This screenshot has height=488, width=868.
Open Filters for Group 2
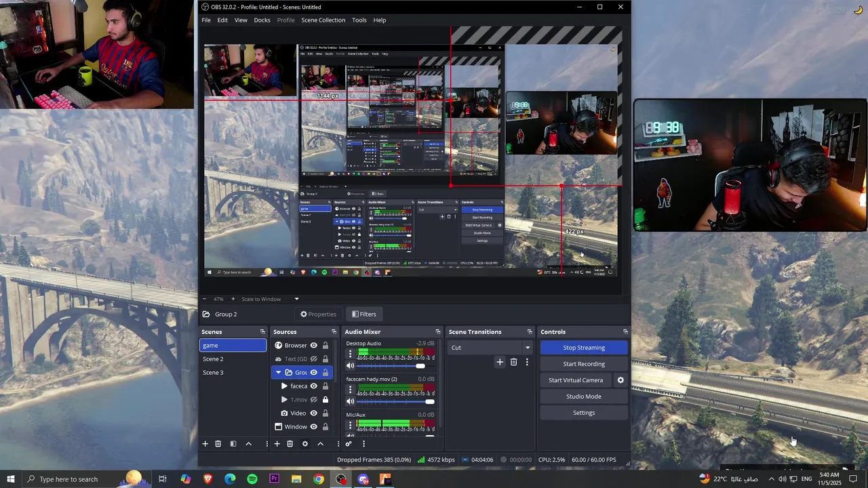pos(363,314)
